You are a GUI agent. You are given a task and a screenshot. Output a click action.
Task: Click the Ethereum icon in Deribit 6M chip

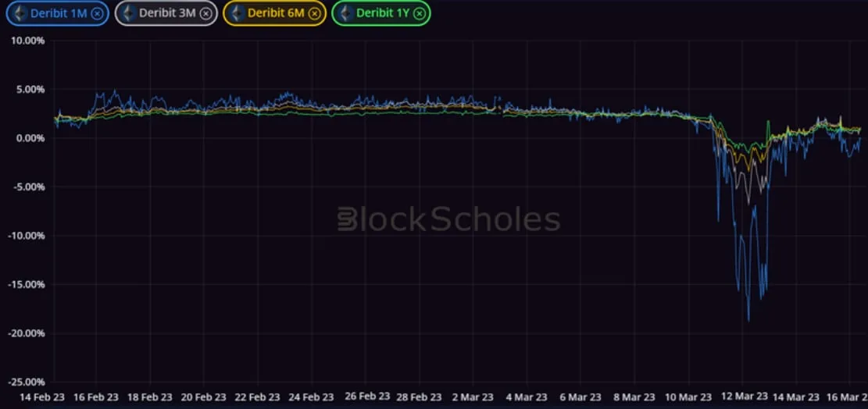point(238,13)
